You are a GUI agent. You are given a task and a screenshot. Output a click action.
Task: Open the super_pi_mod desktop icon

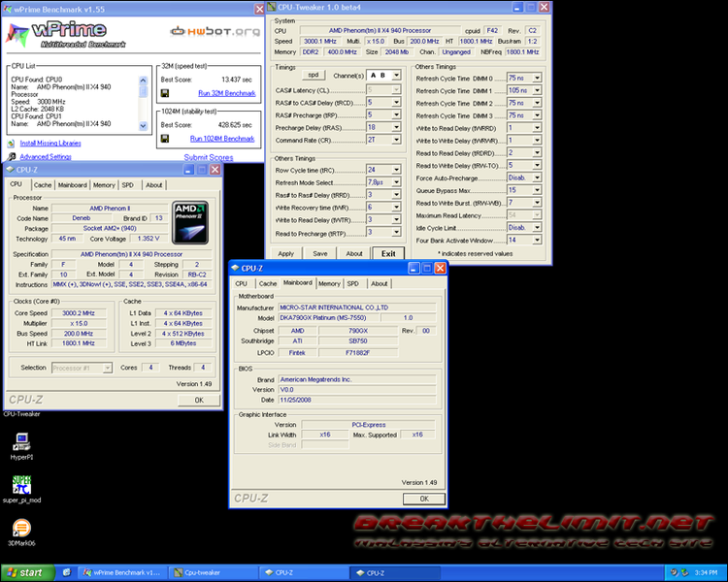[21, 489]
